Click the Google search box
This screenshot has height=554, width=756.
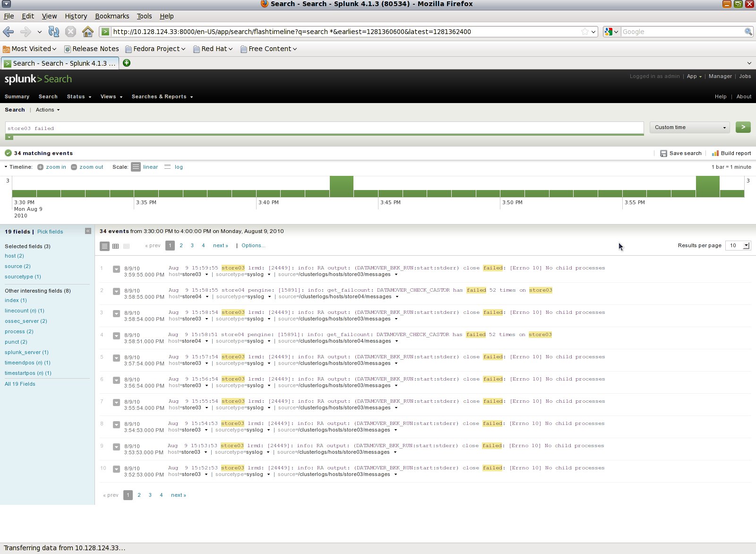click(682, 32)
